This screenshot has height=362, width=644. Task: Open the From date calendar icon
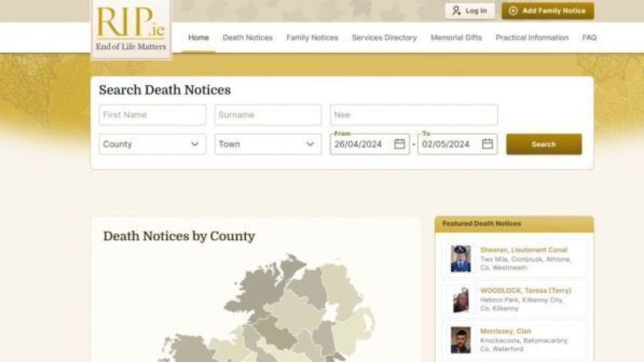click(399, 144)
